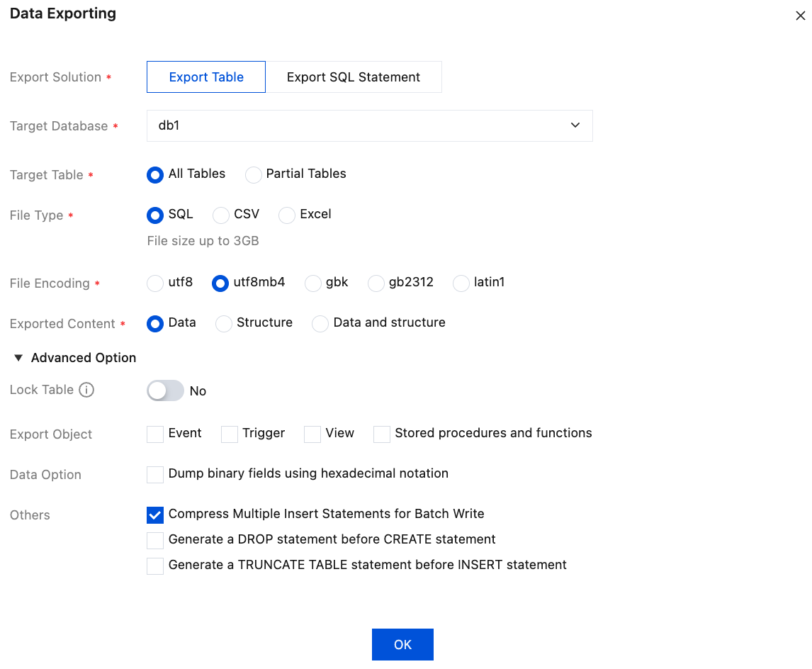Click the OK button
The width and height of the screenshot is (812, 669).
coord(402,645)
